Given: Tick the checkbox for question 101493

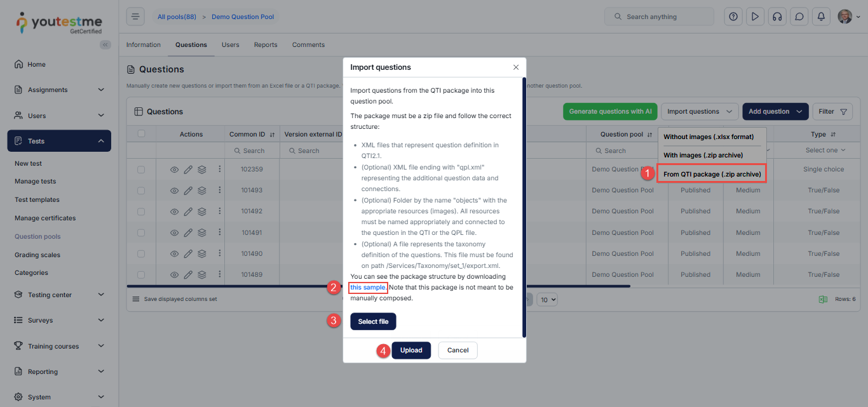Looking at the screenshot, I should (141, 190).
